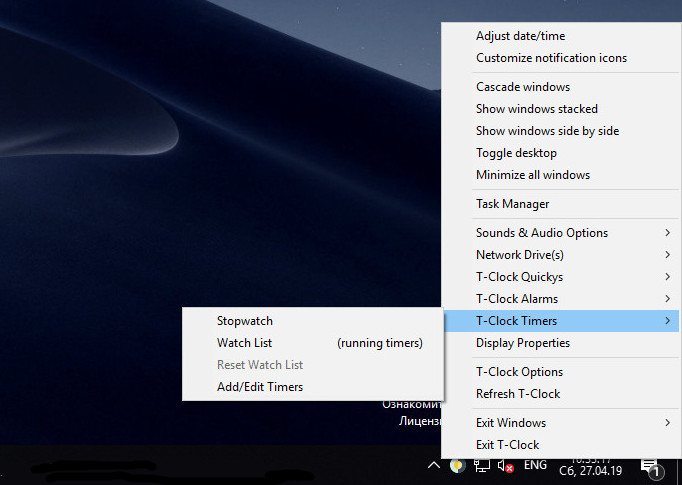This screenshot has height=485, width=682.
Task: Expand Sounds & Audio Options submenu
Action: click(560, 233)
